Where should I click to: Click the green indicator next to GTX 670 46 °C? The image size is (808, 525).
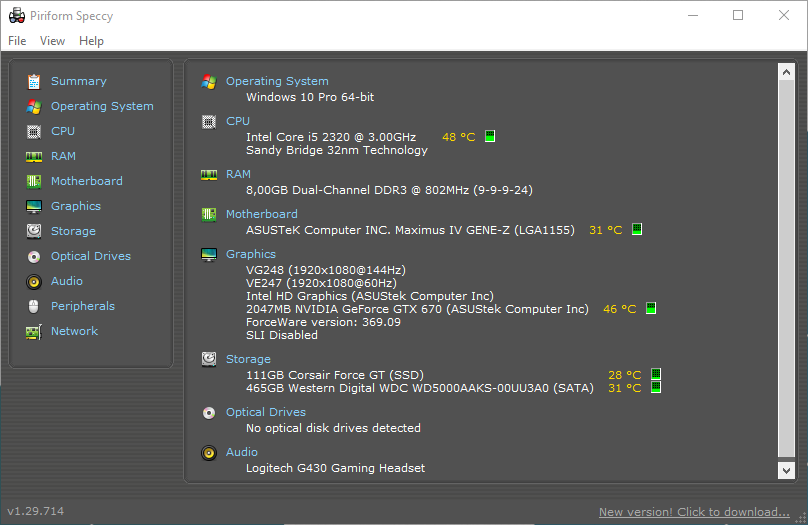651,308
